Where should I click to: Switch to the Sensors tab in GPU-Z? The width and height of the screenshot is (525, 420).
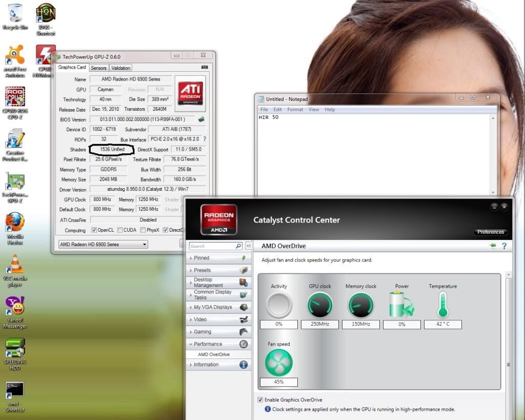click(x=98, y=68)
